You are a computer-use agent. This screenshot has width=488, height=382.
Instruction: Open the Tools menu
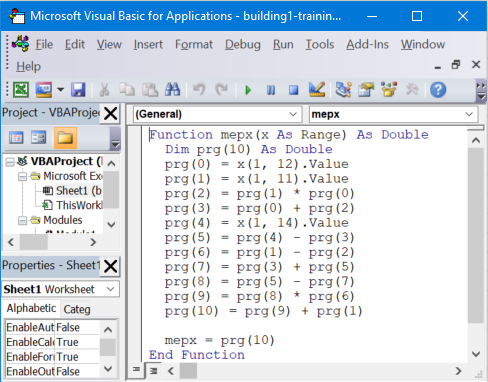point(320,44)
